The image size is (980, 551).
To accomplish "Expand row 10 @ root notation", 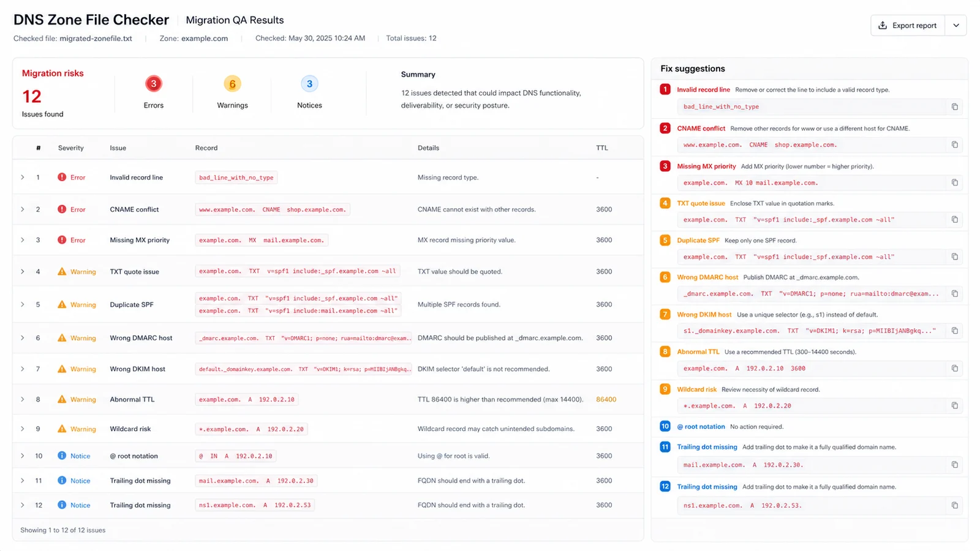I will pos(23,455).
